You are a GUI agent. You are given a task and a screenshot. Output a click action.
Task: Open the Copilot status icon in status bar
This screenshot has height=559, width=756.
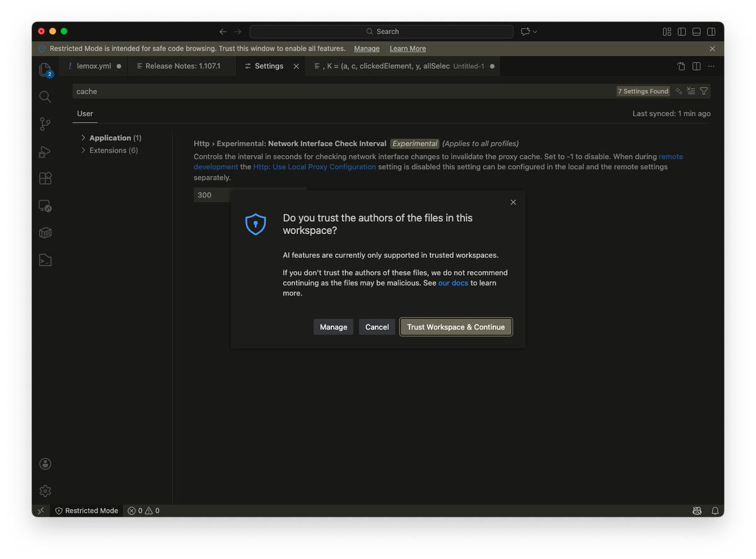[697, 510]
